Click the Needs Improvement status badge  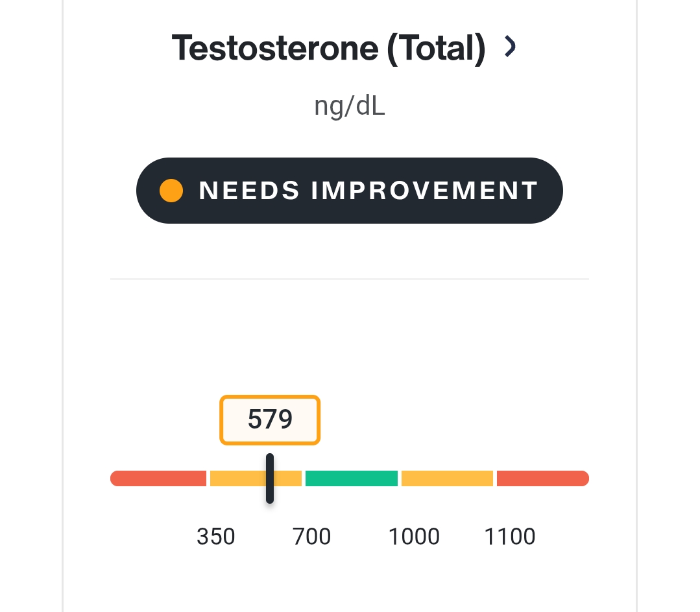pos(350,191)
